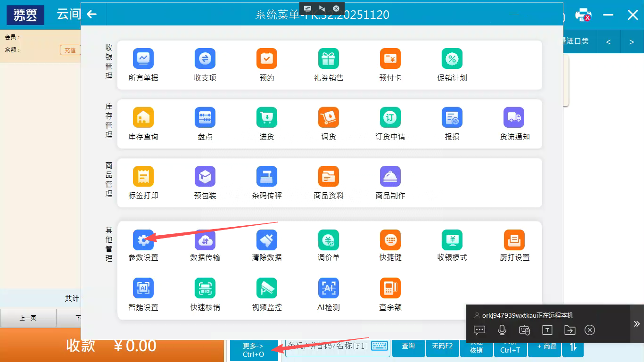Click the 盘点 stocktaking icon
Viewport: 644px width, 362px height.
pyautogui.click(x=205, y=117)
